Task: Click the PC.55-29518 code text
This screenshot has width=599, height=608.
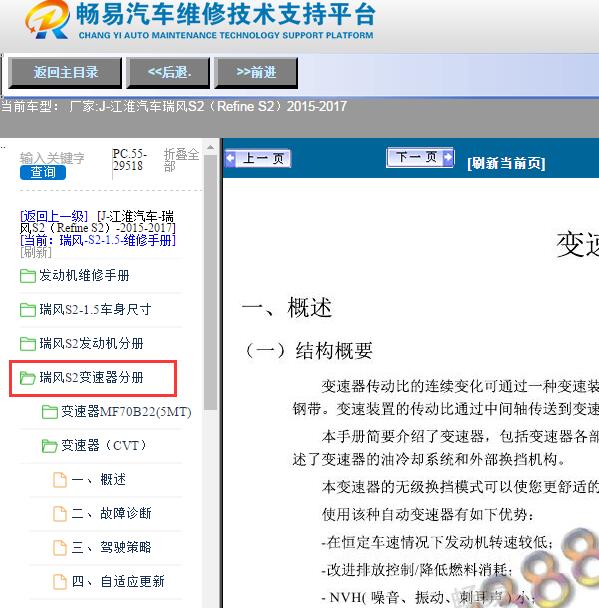Action: (x=129, y=160)
